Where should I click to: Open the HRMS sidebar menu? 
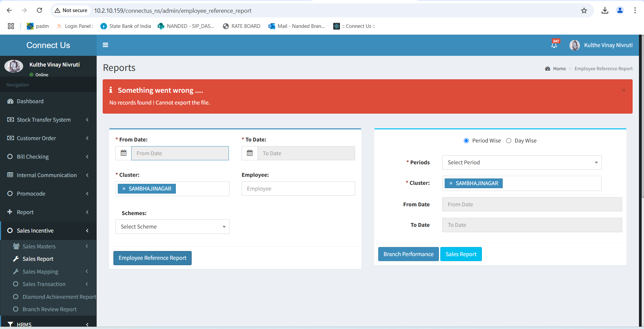click(48, 323)
